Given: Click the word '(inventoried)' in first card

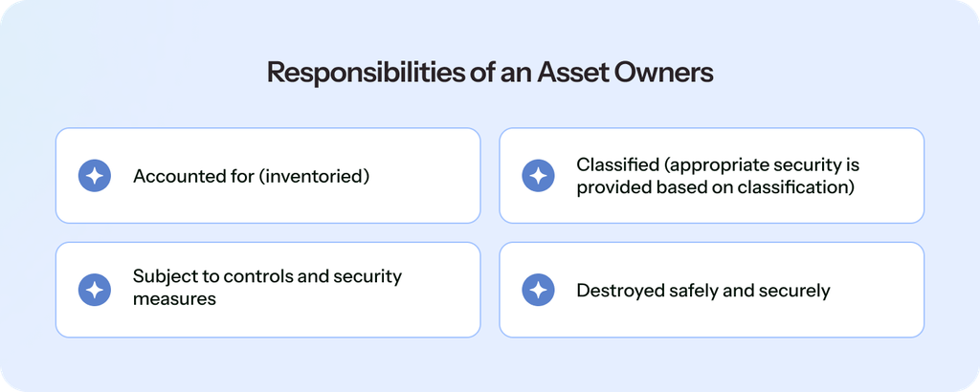Looking at the screenshot, I should pyautogui.click(x=314, y=176).
